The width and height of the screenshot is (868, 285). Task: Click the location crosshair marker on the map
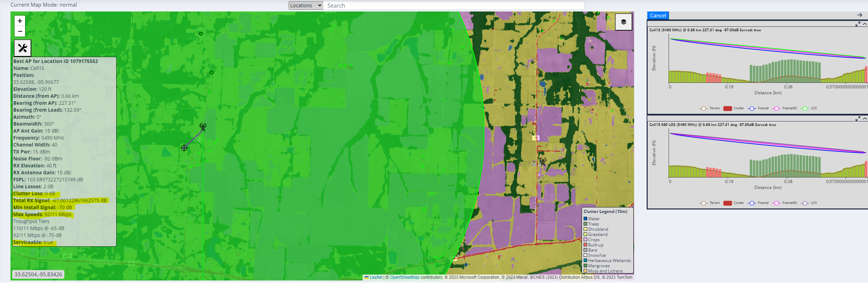(184, 148)
